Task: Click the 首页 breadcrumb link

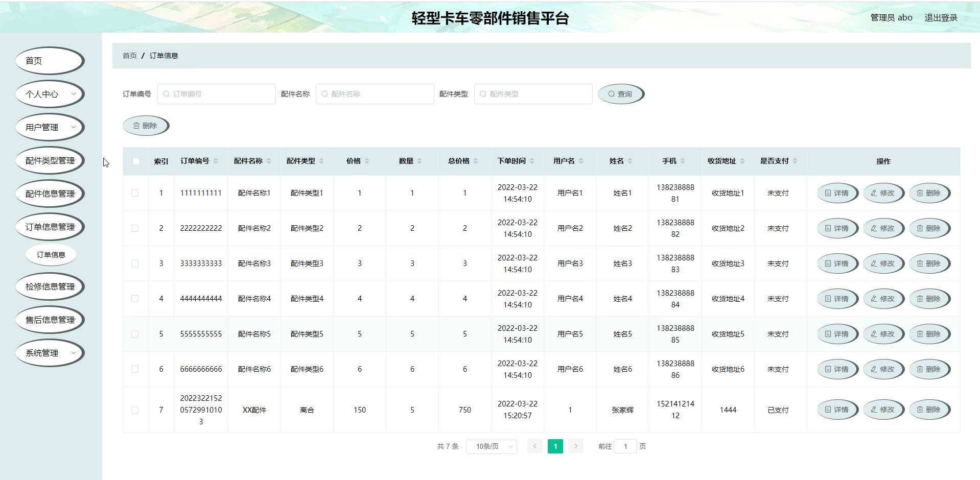Action: point(130,56)
